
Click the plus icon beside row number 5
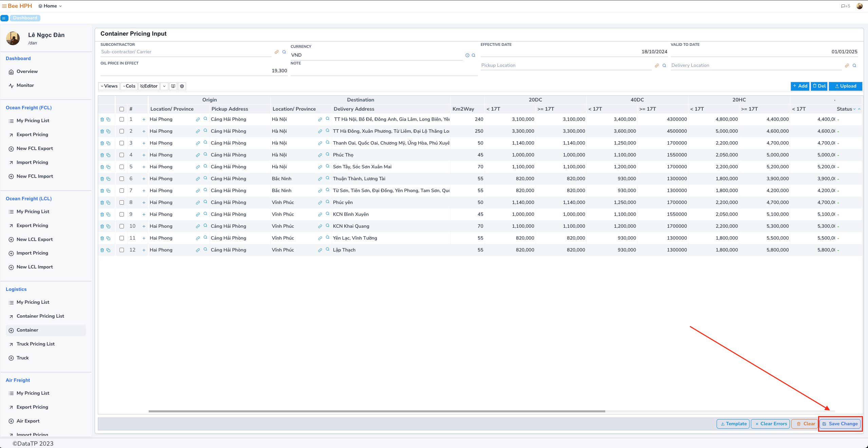pos(144,167)
